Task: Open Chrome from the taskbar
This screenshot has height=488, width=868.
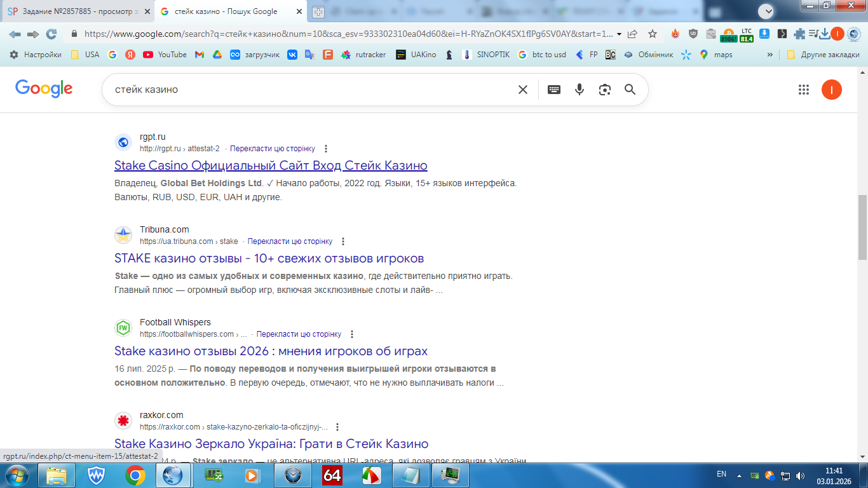Action: coord(135,475)
